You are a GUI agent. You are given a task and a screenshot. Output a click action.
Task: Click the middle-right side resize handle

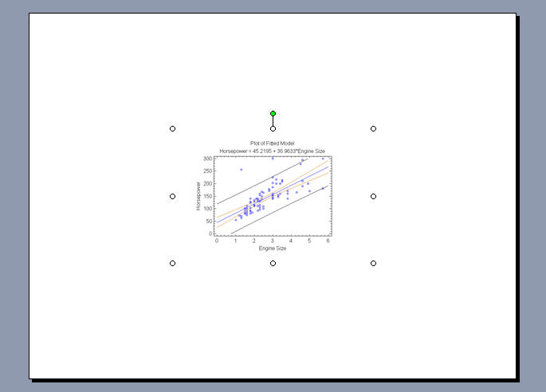(373, 196)
